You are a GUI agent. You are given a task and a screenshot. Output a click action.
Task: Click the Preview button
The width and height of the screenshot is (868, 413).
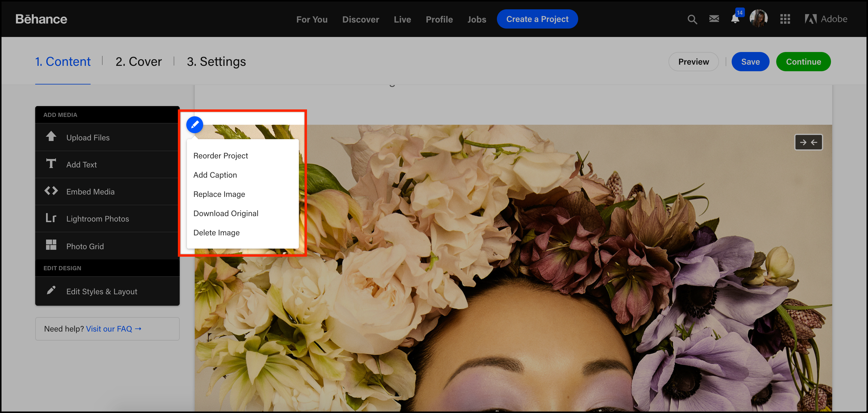point(694,61)
